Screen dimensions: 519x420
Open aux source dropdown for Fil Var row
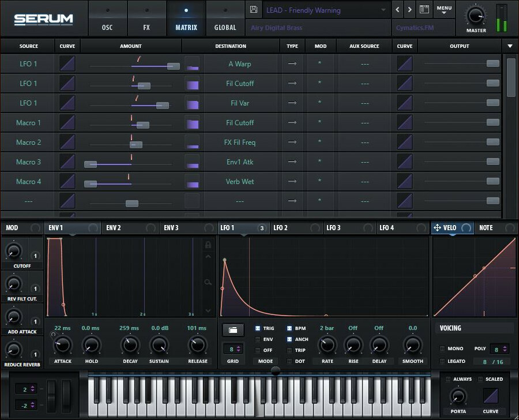[x=364, y=103]
